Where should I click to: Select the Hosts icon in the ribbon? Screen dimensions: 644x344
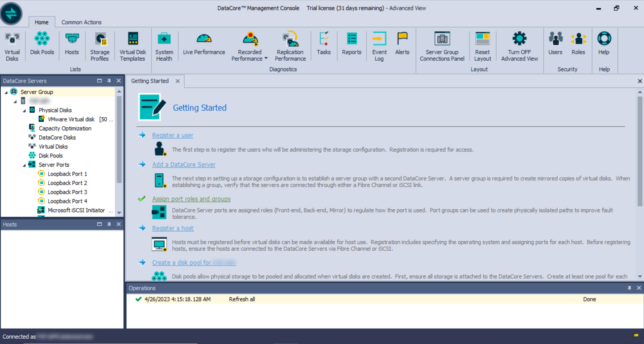[72, 45]
